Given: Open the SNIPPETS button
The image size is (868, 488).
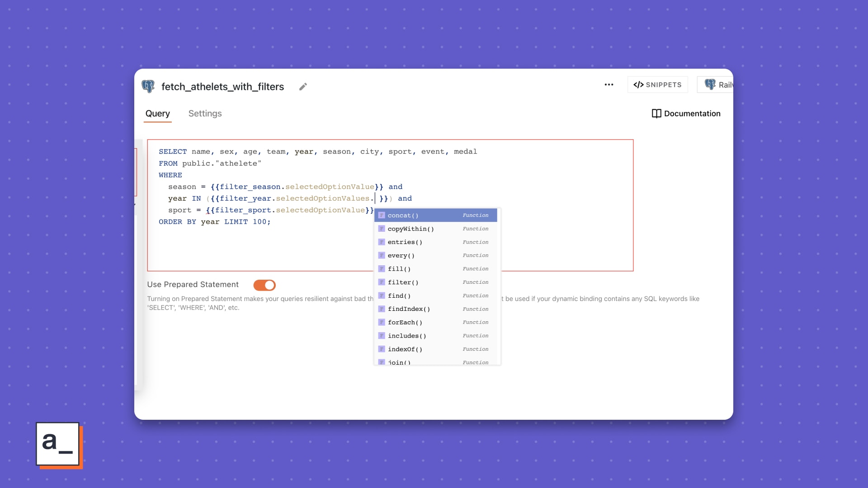Looking at the screenshot, I should [x=657, y=84].
